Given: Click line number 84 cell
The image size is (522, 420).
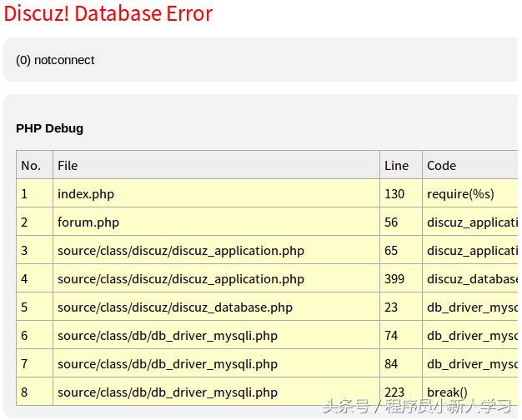Looking at the screenshot, I should point(391,363).
